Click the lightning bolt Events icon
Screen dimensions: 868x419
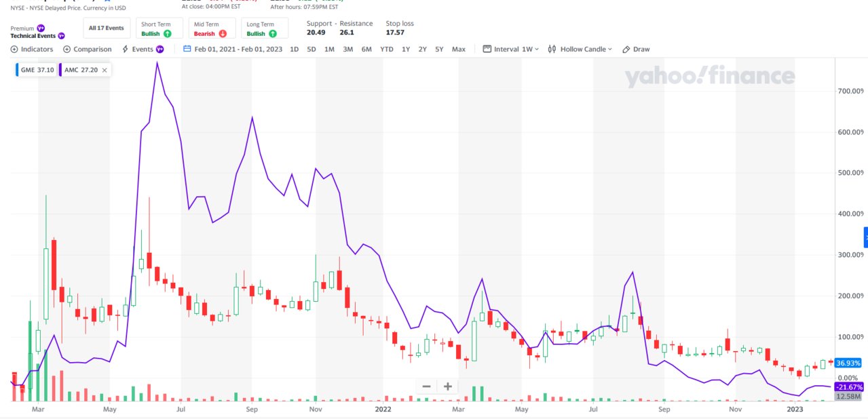125,49
